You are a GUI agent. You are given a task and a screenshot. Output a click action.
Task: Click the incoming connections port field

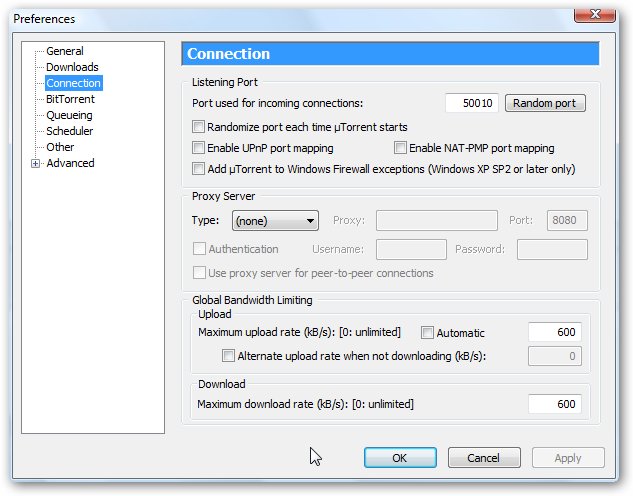[472, 103]
